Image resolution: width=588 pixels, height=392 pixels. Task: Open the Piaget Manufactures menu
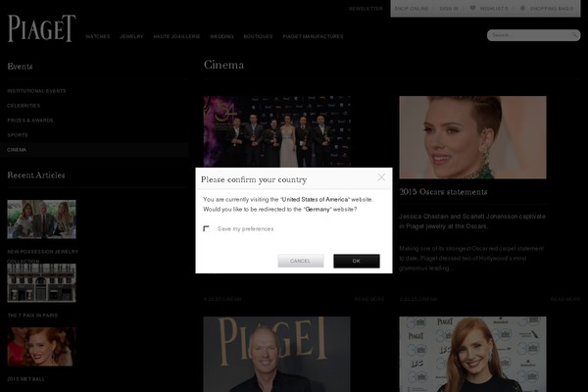313,36
